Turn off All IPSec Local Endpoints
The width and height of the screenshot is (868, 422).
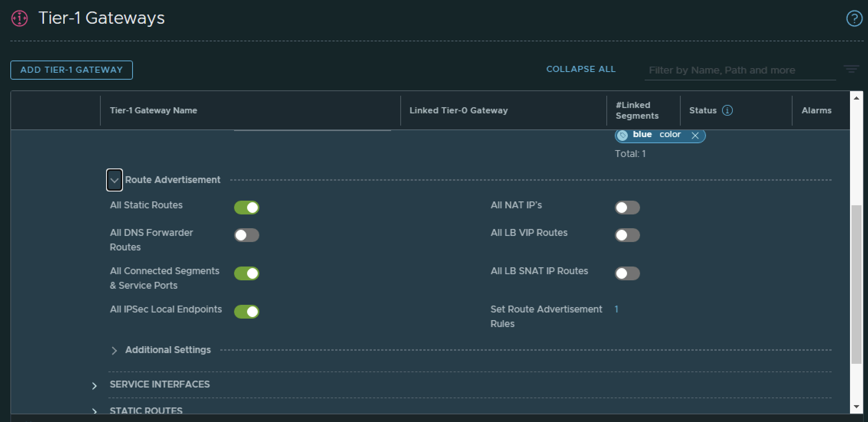tap(247, 312)
